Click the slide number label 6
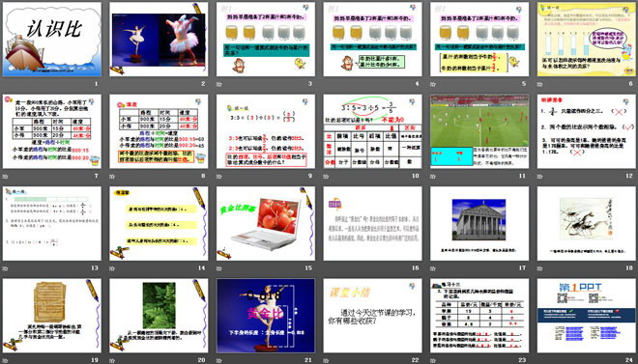Image resolution: width=638 pixels, height=364 pixels. pyautogui.click(x=631, y=84)
